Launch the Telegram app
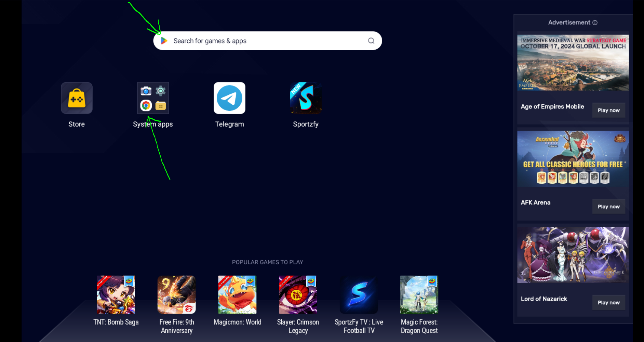This screenshot has height=342, width=644. pos(229,98)
